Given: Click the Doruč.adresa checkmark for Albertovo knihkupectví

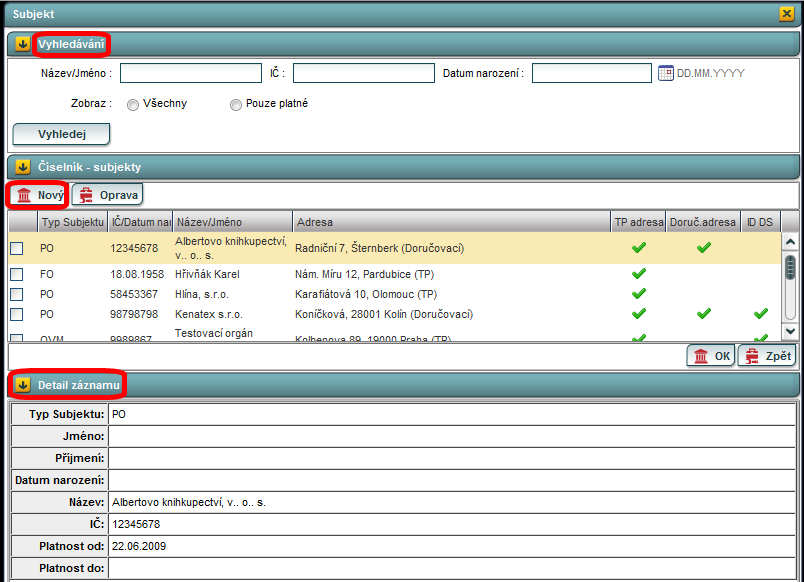Looking at the screenshot, I should tap(704, 248).
